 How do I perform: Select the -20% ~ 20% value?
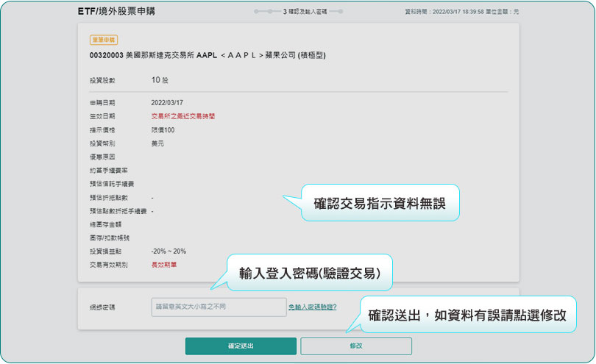(168, 251)
